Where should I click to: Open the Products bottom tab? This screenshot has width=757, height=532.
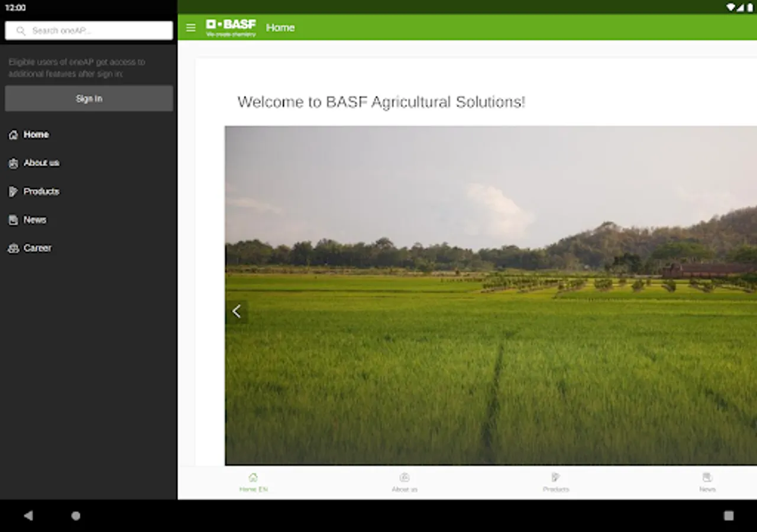click(x=556, y=482)
